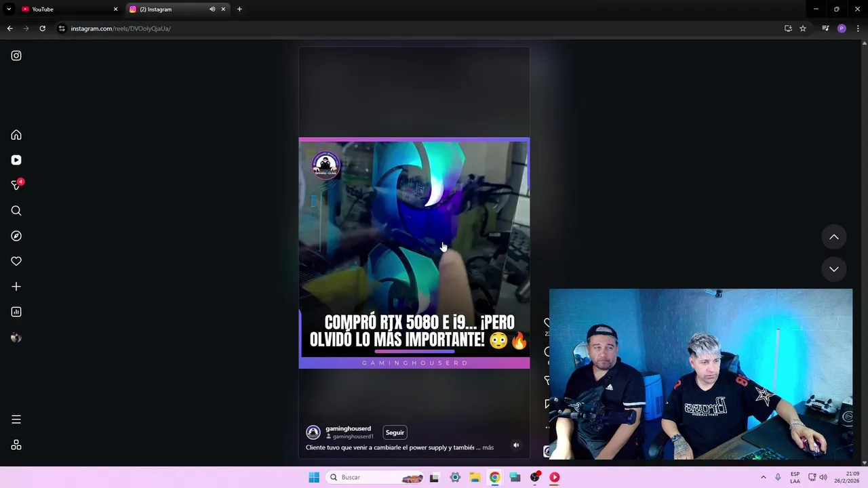Mute the Instagram tab via speaker icon
Image resolution: width=868 pixels, height=488 pixels.
click(212, 9)
